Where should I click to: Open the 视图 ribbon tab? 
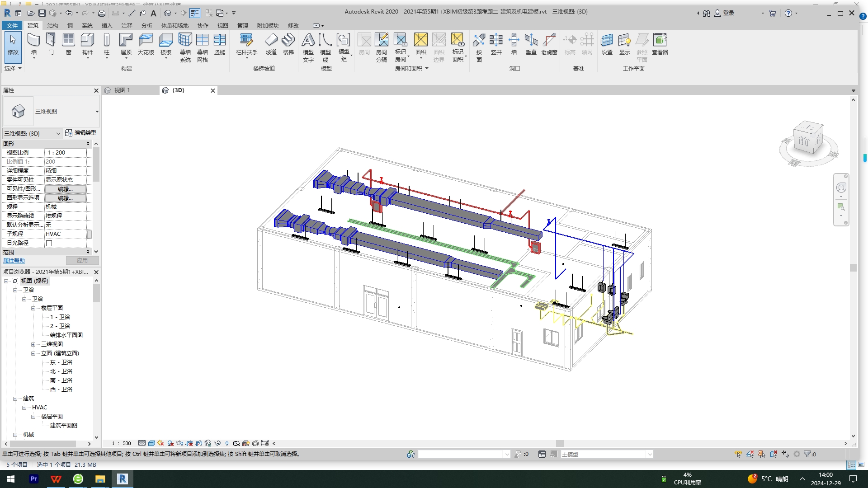[222, 25]
